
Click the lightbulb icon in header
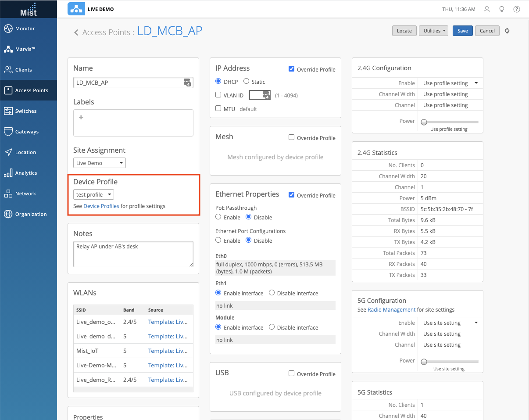click(502, 9)
